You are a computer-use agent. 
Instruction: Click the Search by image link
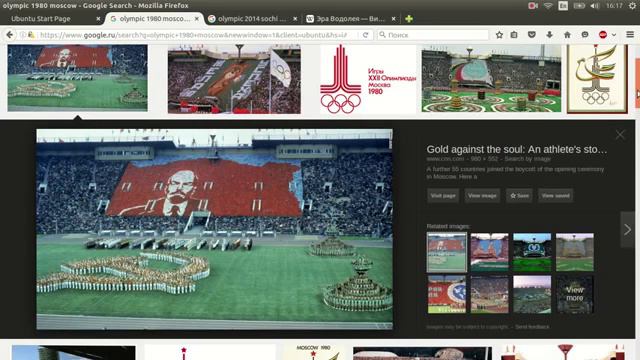click(528, 159)
